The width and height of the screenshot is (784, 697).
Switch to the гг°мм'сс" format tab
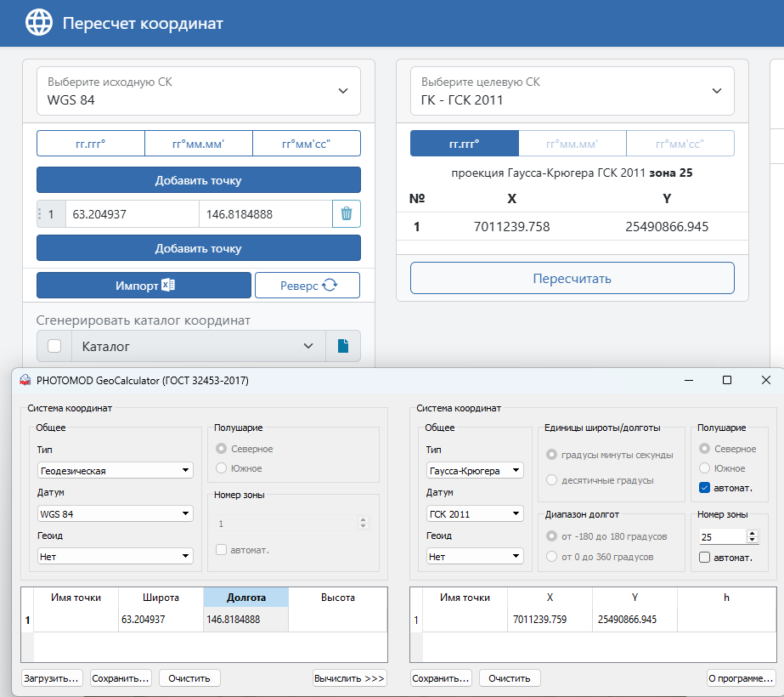click(307, 143)
